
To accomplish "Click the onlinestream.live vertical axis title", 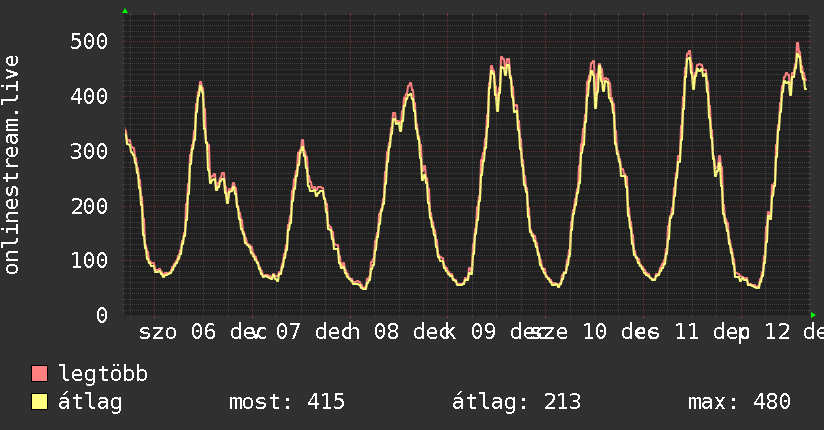I will pyautogui.click(x=12, y=165).
